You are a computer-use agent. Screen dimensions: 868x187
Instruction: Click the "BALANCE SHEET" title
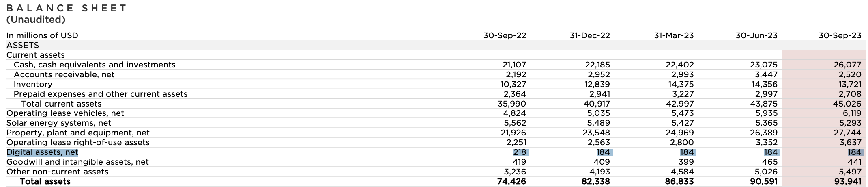coord(67,8)
